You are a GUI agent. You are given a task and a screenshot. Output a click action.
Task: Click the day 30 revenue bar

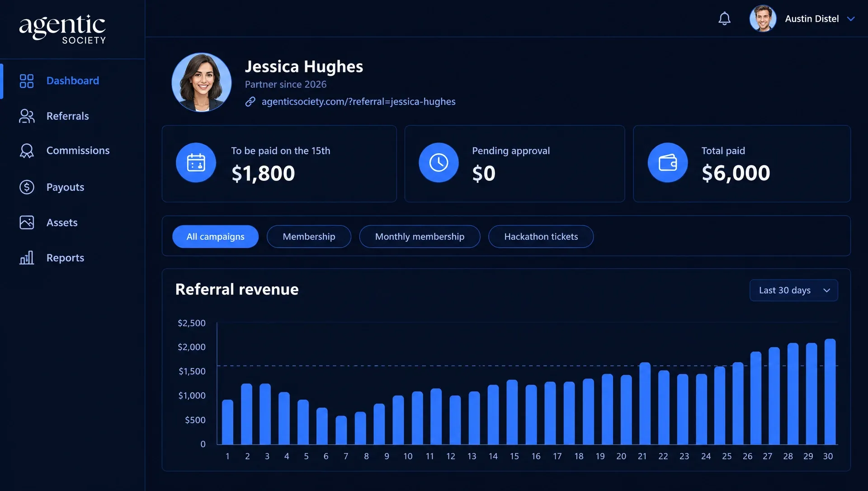click(x=830, y=392)
